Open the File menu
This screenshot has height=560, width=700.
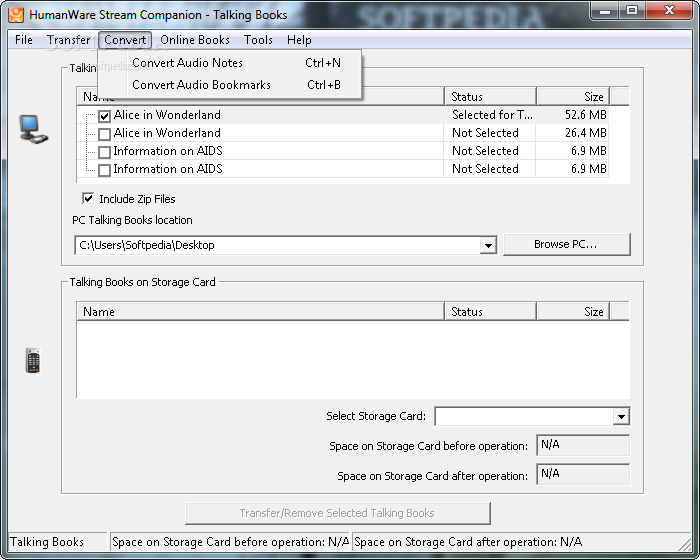pos(24,40)
